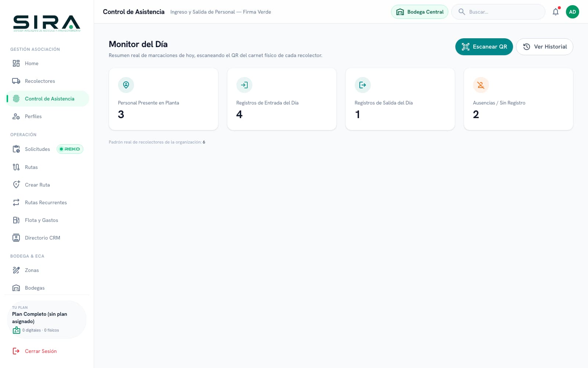The width and height of the screenshot is (588, 368).
Task: Click the Ver Historial button
Action: [545, 47]
